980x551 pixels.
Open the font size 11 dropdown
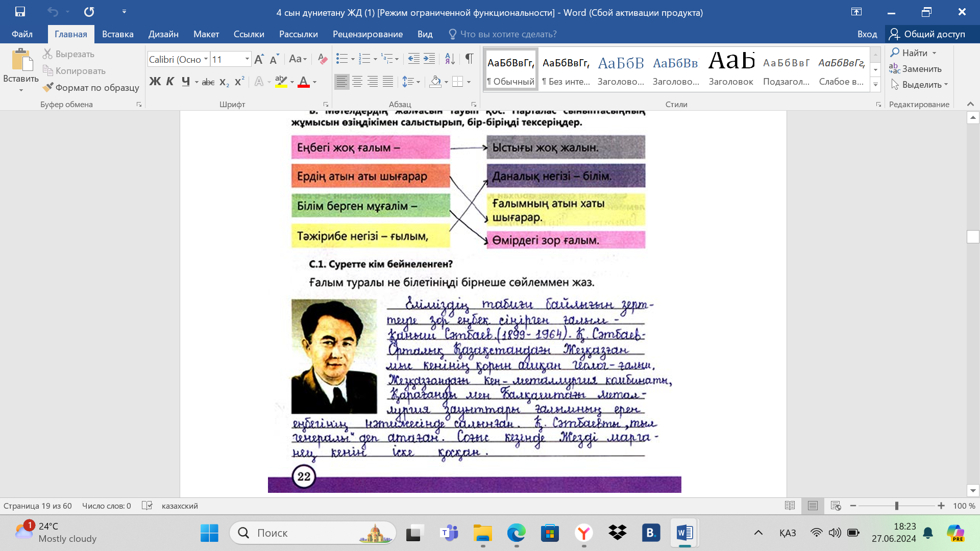click(247, 59)
